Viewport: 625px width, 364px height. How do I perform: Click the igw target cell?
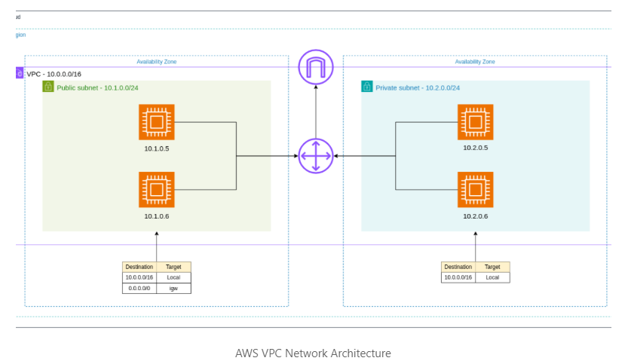tap(173, 289)
